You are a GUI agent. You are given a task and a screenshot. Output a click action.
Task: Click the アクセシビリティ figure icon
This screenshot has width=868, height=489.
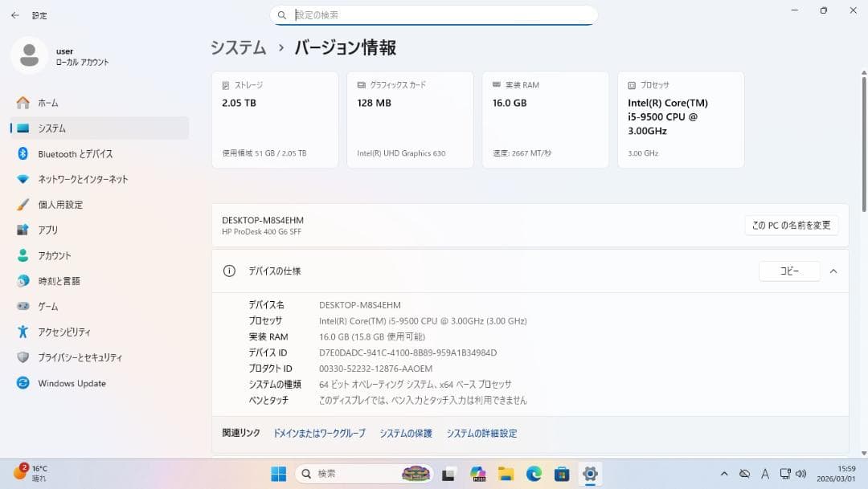23,332
